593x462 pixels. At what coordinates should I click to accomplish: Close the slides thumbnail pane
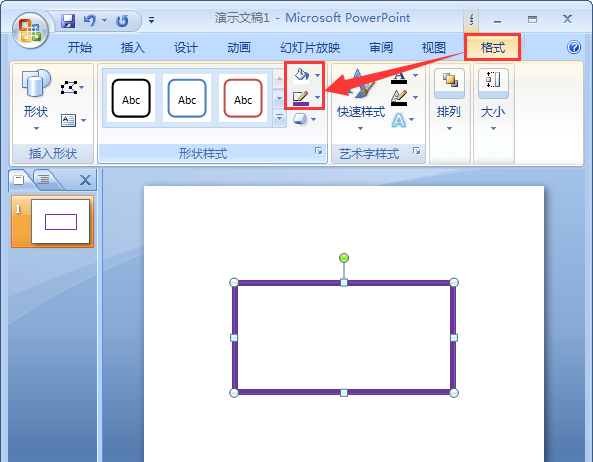click(85, 180)
